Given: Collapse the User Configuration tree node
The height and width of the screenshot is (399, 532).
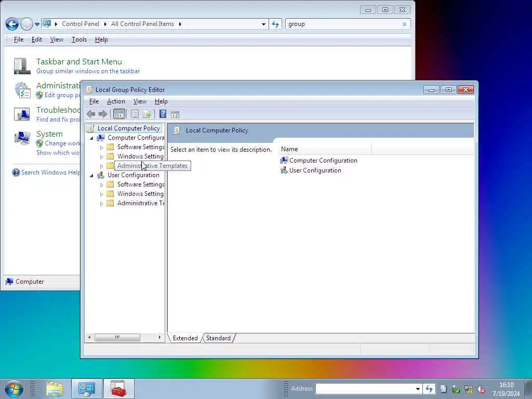Looking at the screenshot, I should click(x=91, y=176).
